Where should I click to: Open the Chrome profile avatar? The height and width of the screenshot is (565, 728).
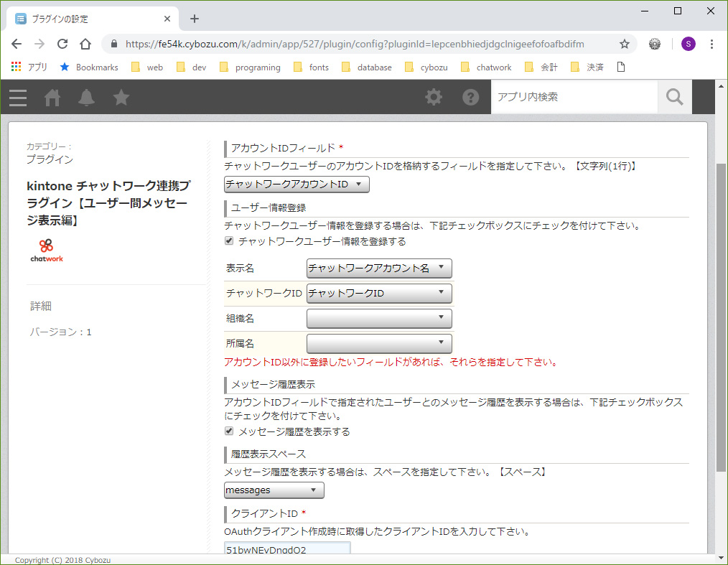pos(688,44)
